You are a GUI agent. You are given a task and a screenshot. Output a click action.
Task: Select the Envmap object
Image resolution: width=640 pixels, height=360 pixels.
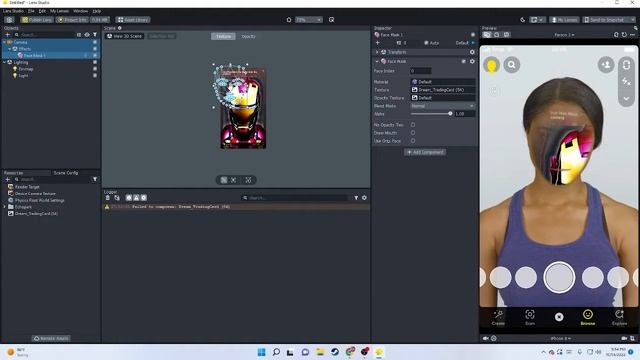tap(26, 69)
